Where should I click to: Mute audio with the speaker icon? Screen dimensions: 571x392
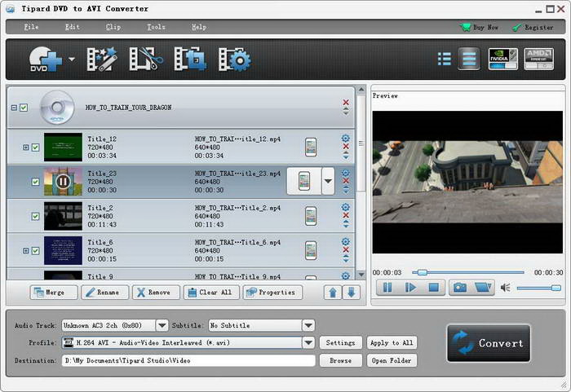point(505,288)
